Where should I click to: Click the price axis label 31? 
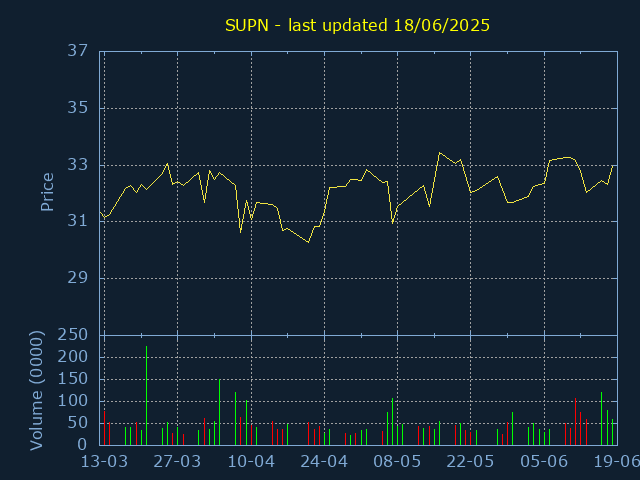(78, 221)
